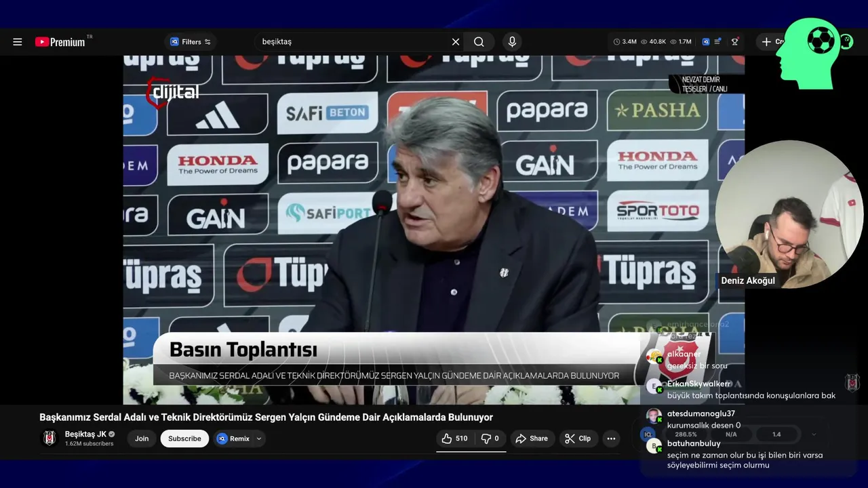
Task: Click the N/A stat pill
Action: [x=731, y=434]
